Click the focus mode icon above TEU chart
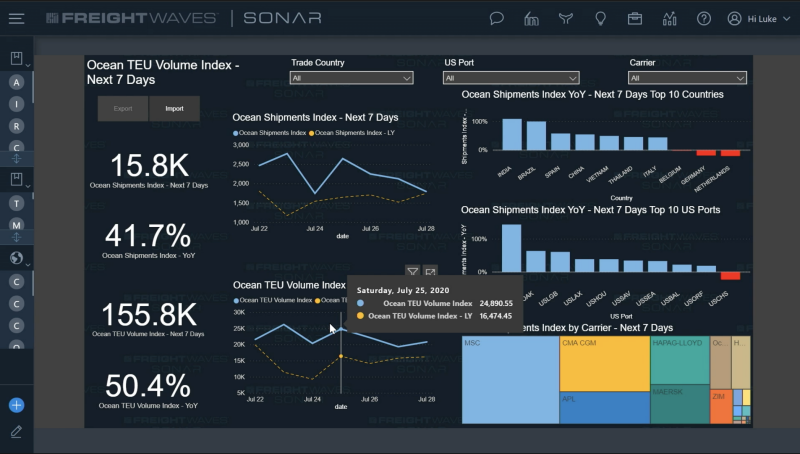 [430, 271]
